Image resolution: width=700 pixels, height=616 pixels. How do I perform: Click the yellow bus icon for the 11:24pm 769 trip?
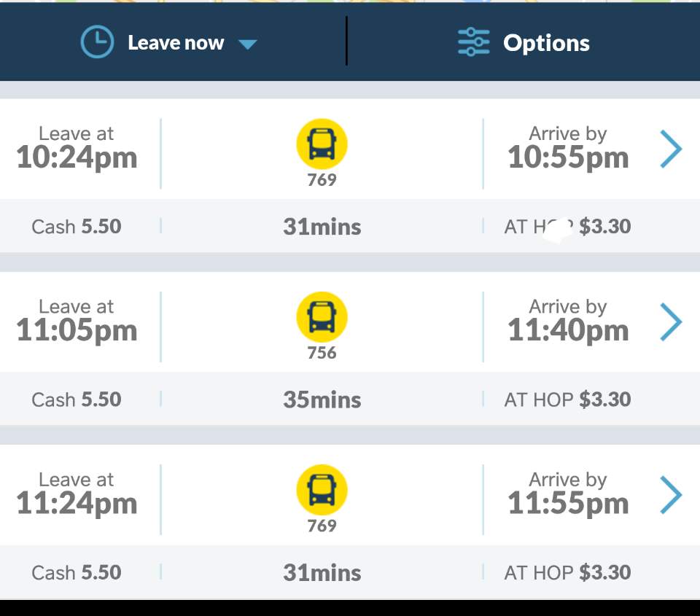pos(322,490)
